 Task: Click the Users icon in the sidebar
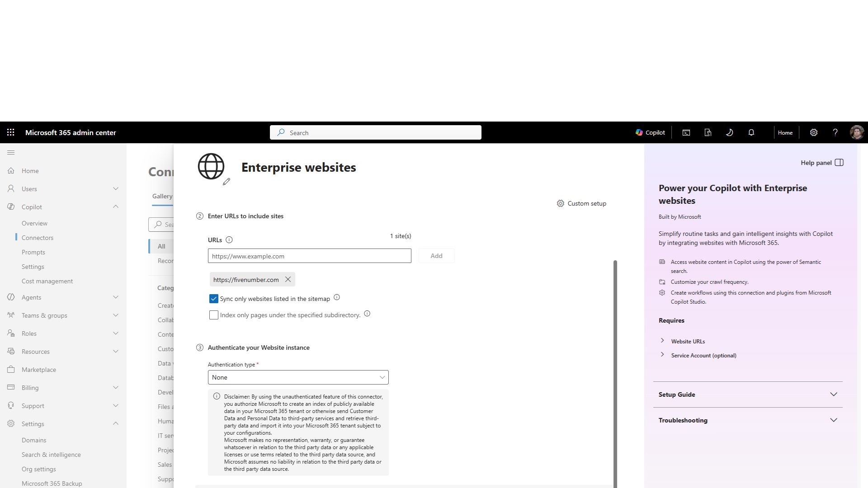point(11,189)
